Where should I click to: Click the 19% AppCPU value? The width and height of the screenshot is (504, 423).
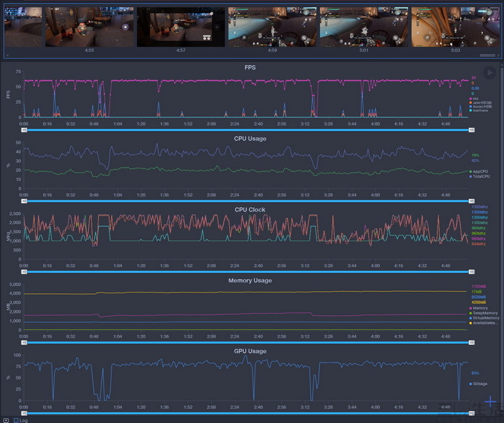475,155
